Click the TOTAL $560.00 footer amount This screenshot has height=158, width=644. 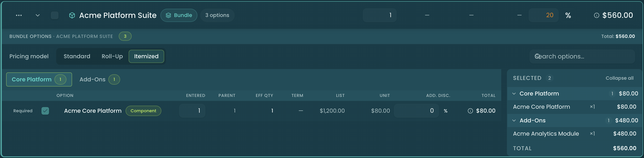coord(624,148)
